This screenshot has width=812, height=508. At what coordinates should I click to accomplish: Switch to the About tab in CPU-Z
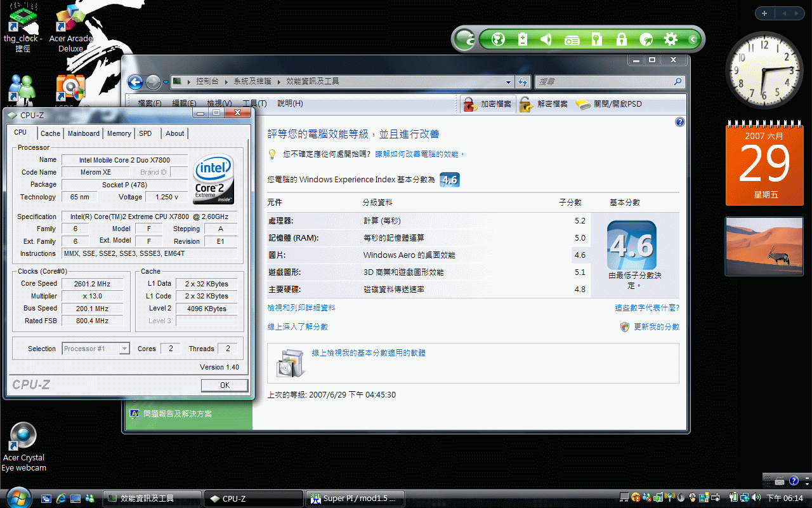point(175,133)
